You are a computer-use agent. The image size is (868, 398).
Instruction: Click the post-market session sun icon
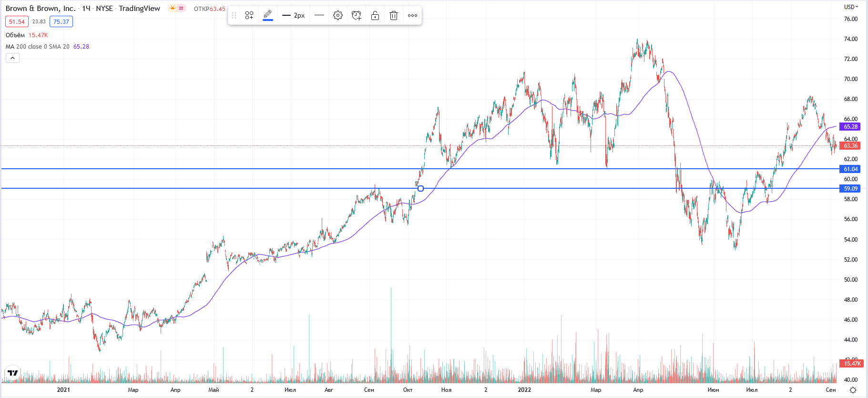[172, 8]
